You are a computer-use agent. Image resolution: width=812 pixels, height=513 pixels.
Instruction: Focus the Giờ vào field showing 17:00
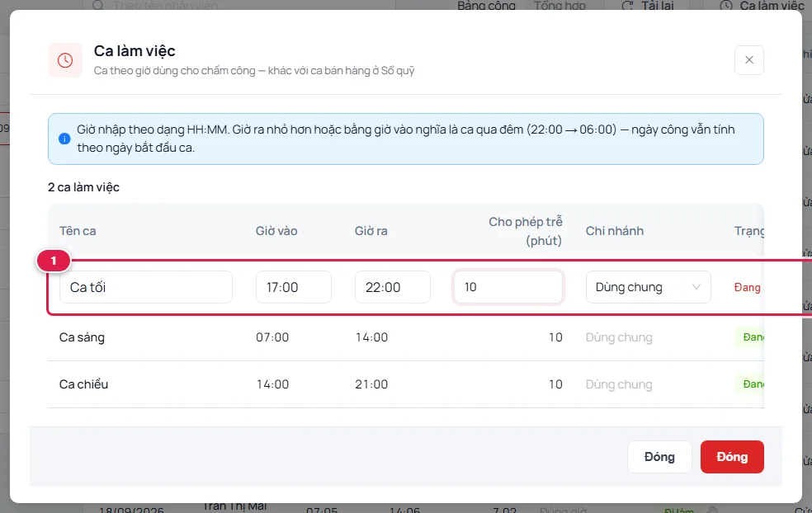(293, 287)
